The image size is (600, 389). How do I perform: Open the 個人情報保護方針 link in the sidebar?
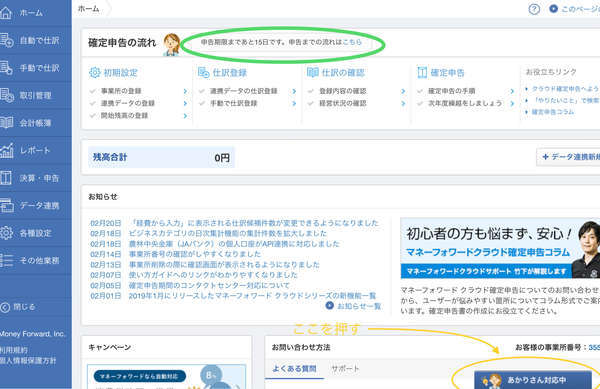28,361
